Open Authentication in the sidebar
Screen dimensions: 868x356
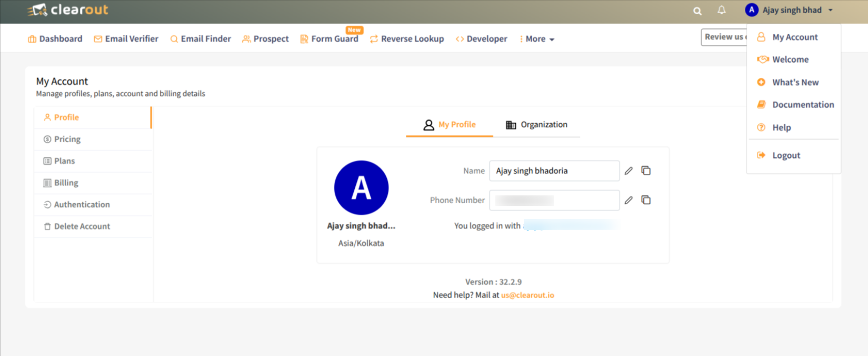(x=82, y=204)
